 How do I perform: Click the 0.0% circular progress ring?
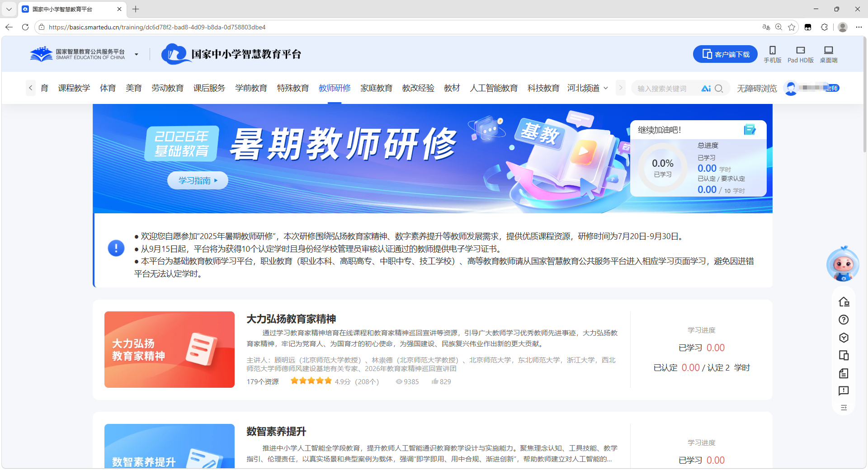click(663, 167)
